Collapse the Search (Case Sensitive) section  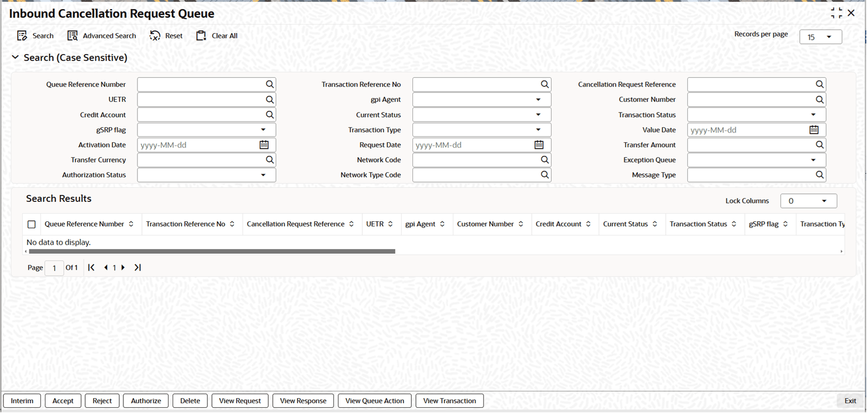point(15,57)
